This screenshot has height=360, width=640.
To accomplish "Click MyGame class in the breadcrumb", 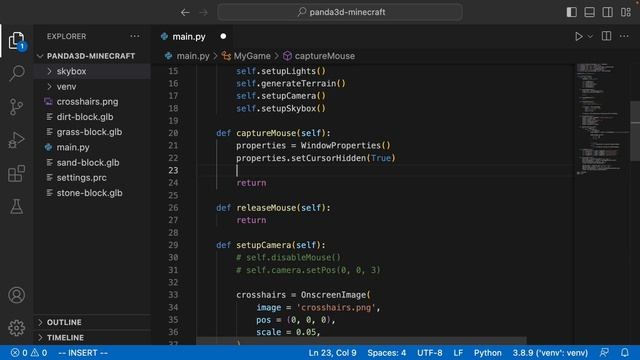I will coord(252,56).
